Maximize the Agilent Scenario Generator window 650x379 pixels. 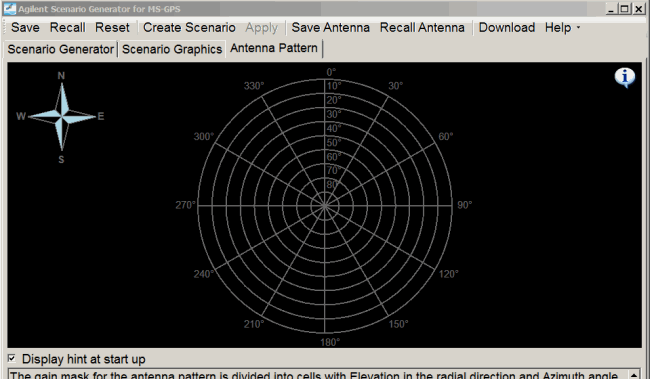point(624,9)
